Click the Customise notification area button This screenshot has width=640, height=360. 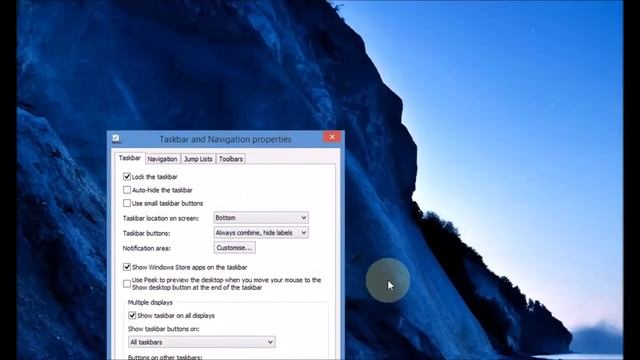pyautogui.click(x=235, y=248)
